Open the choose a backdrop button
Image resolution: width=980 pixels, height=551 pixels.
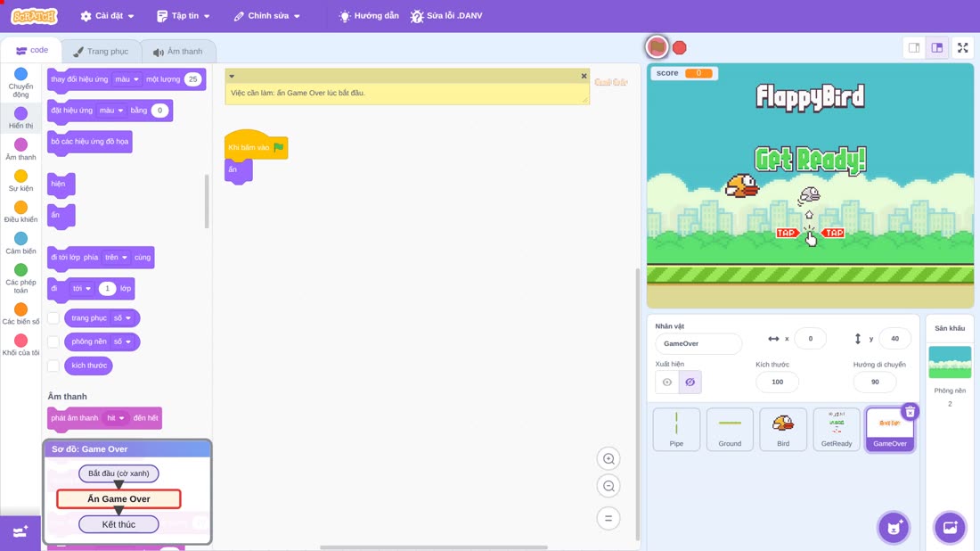click(x=950, y=527)
